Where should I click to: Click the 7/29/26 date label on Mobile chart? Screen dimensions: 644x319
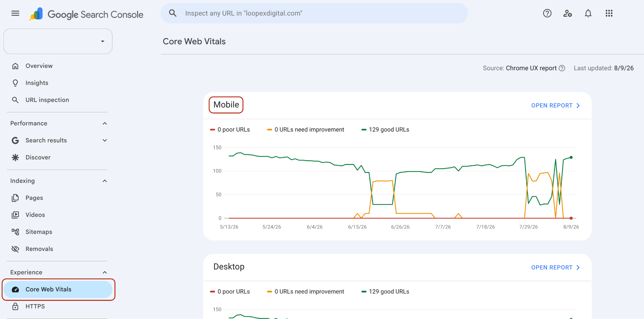[528, 227]
